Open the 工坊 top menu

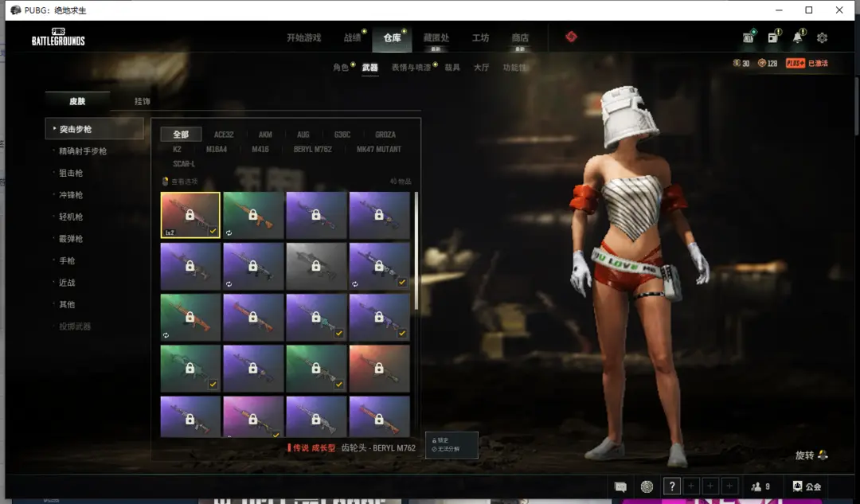[x=480, y=37]
